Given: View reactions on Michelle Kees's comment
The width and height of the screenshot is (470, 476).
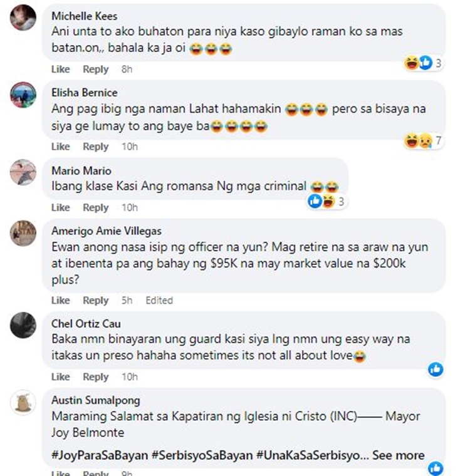Looking at the screenshot, I should (424, 63).
